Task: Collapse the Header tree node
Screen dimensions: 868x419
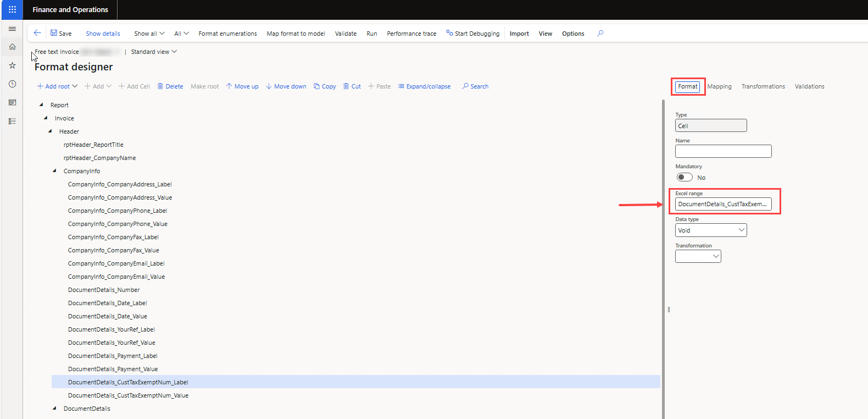Action: point(50,131)
